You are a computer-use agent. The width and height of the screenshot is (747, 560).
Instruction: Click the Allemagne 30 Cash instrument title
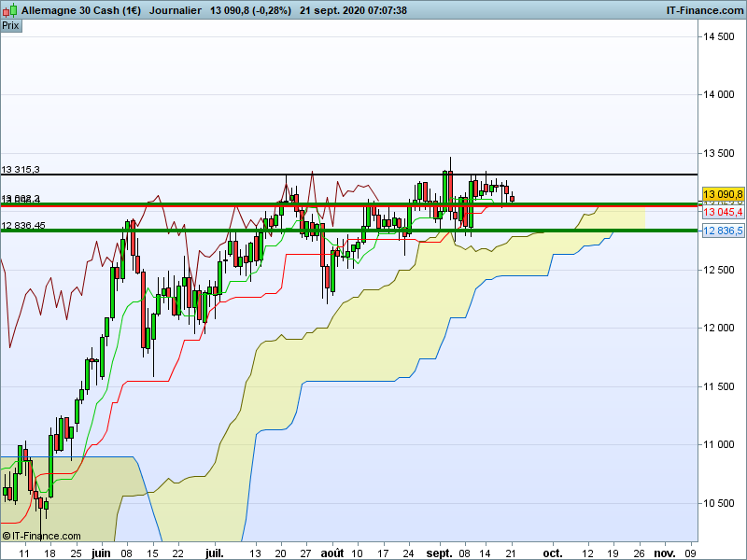[x=81, y=10]
